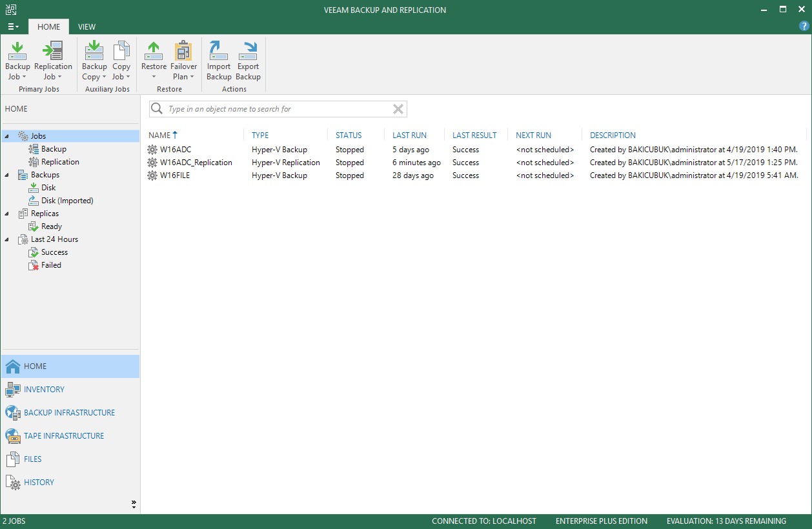Collapse the Jobs tree node
Viewport: 812px width, 529px height.
pos(6,136)
